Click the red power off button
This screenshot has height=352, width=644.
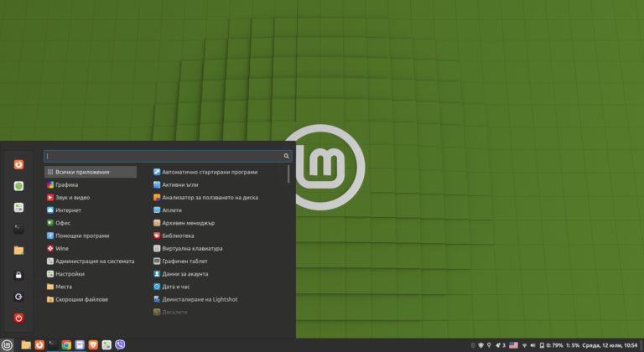pyautogui.click(x=18, y=318)
